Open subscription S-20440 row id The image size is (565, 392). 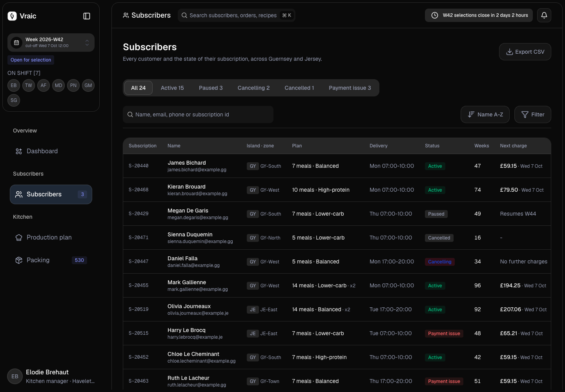[x=139, y=166]
